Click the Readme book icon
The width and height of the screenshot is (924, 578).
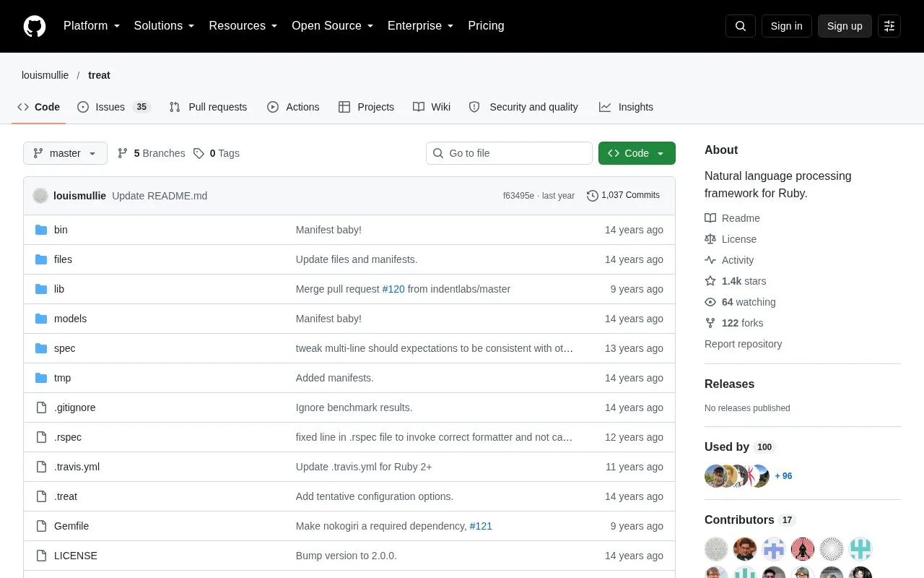[710, 218]
